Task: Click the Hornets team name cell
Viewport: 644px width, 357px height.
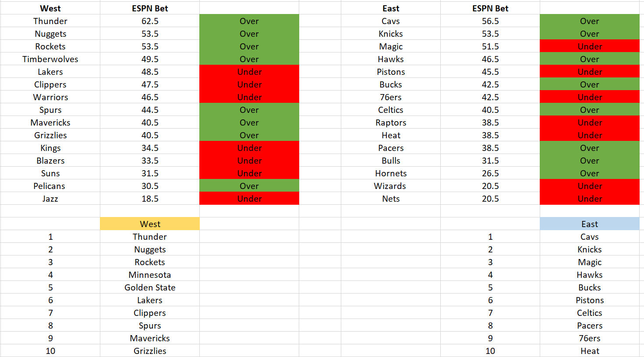Action: tap(391, 173)
